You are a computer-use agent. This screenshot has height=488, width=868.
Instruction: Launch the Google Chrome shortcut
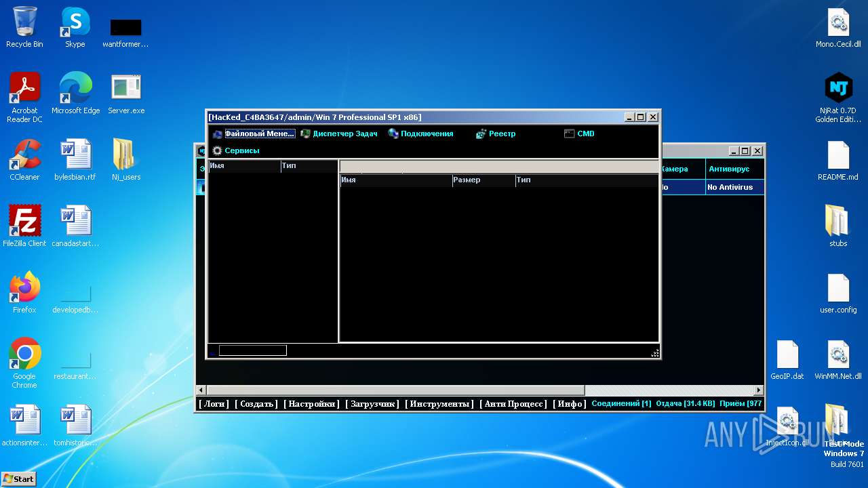tap(24, 363)
